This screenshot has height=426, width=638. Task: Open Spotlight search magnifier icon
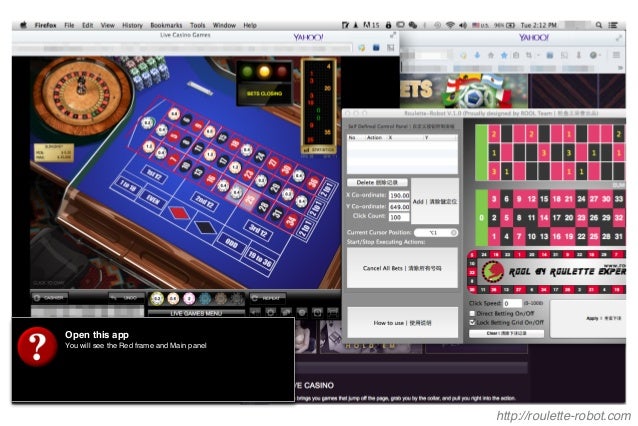[x=599, y=25]
